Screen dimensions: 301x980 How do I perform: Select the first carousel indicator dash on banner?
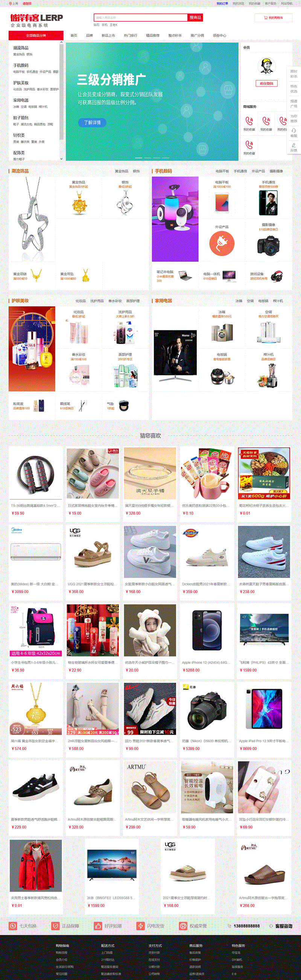pyautogui.click(x=139, y=157)
